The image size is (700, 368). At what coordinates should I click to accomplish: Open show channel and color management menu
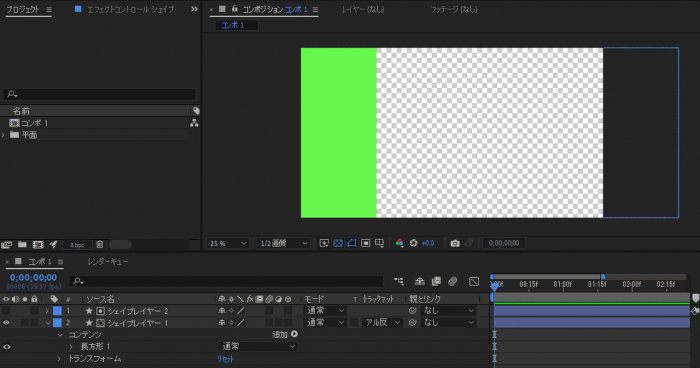coord(400,243)
